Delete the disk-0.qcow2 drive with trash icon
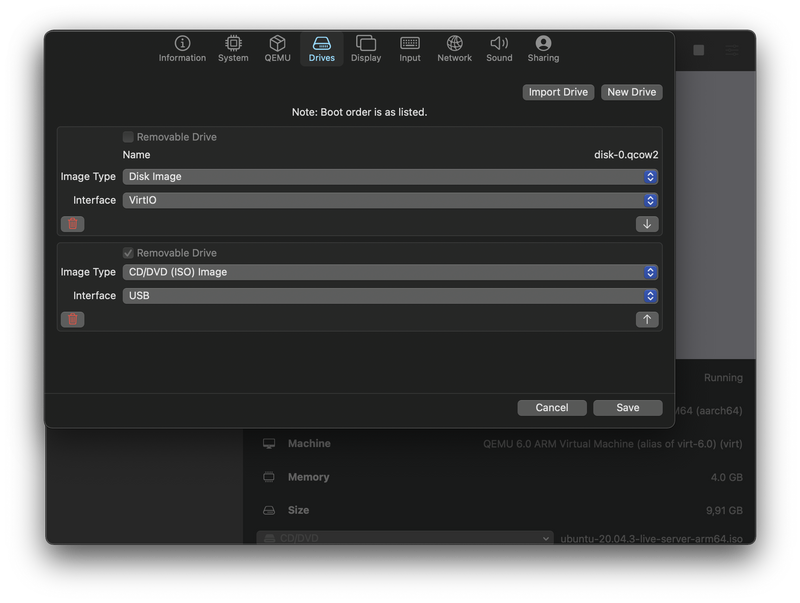The height and width of the screenshot is (603, 800). (73, 224)
